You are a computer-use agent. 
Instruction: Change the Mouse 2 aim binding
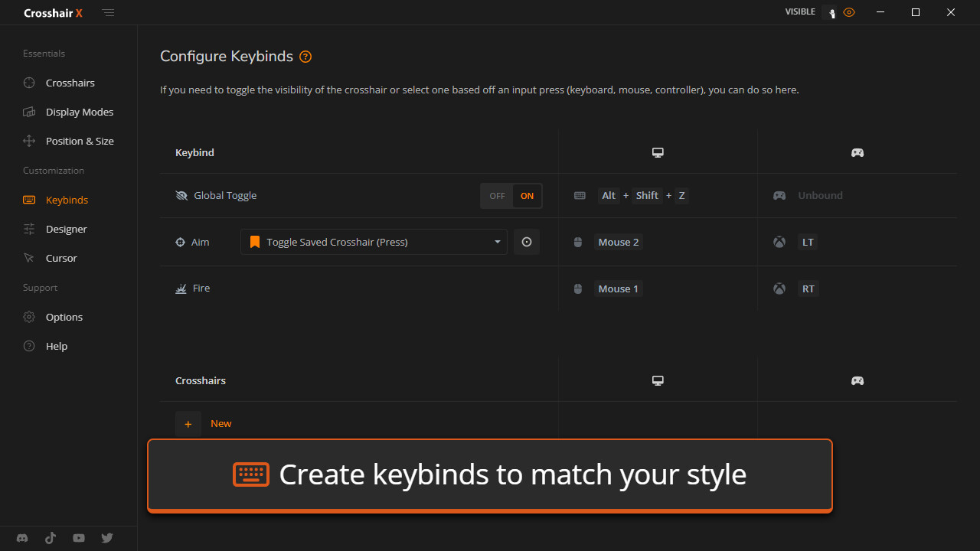[x=618, y=243]
